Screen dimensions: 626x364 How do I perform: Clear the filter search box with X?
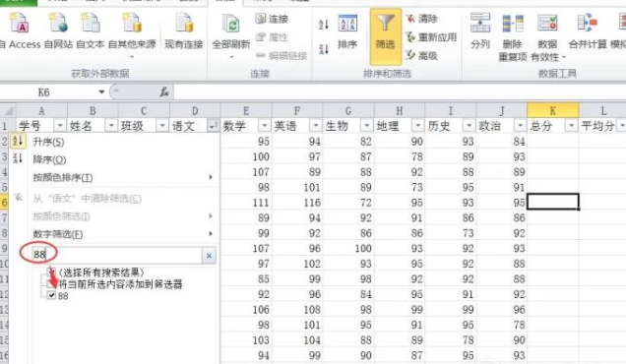click(x=209, y=256)
